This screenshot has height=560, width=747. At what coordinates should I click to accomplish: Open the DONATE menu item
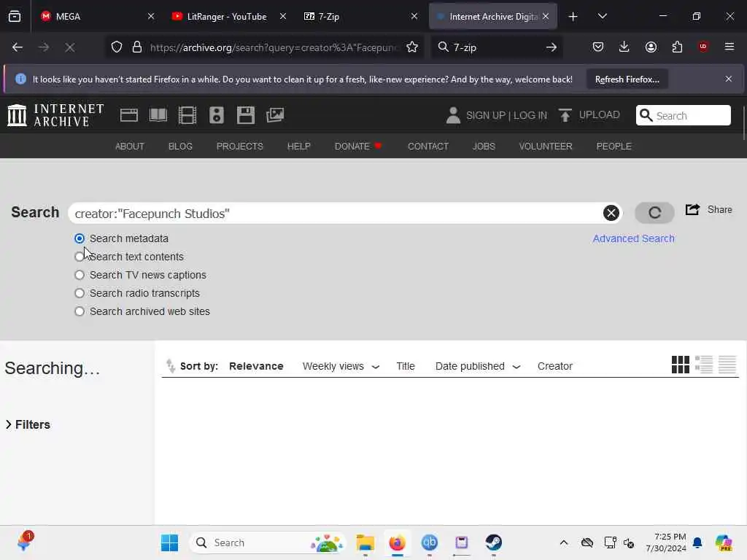point(357,146)
